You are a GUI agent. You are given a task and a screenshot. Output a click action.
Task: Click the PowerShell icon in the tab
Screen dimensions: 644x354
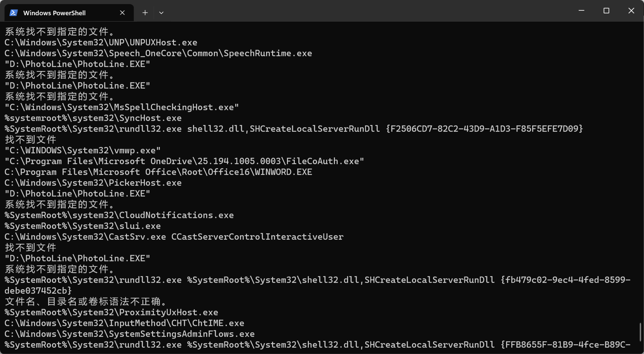14,13
